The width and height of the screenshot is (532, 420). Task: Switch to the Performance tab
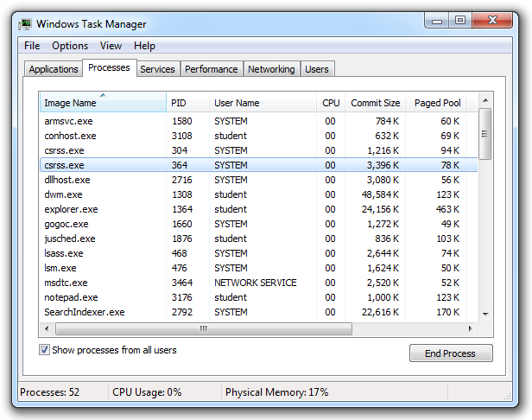[x=211, y=69]
